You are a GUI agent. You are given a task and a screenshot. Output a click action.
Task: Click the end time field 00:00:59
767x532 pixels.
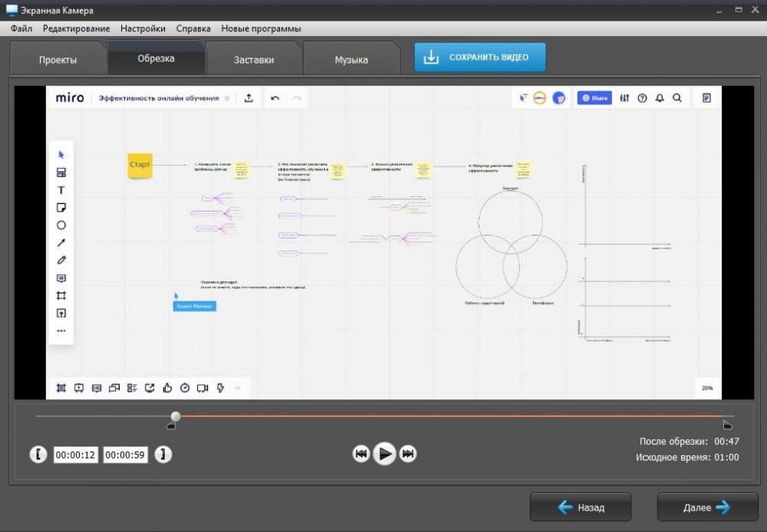(x=125, y=455)
